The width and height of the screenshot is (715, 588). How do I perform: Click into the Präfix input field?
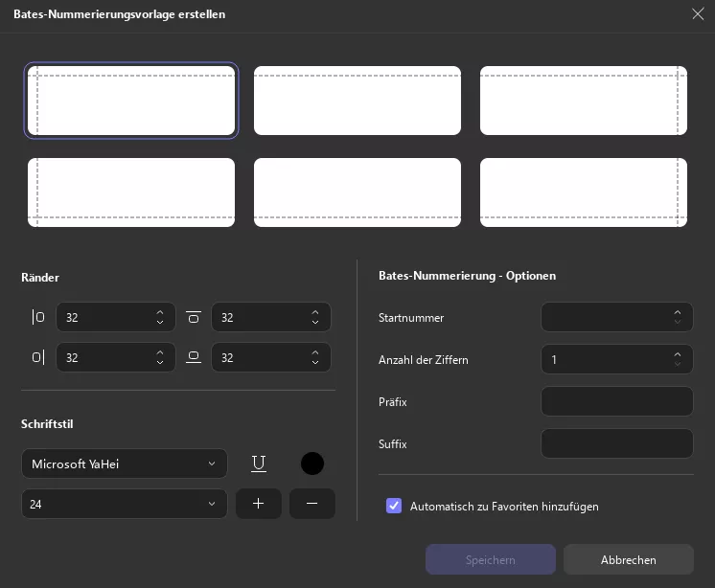click(616, 402)
